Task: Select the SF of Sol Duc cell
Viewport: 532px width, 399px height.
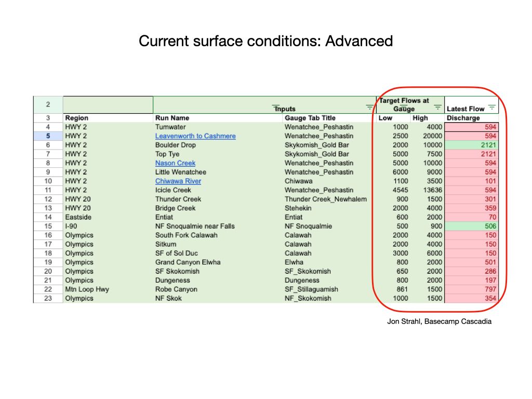Action: point(218,254)
